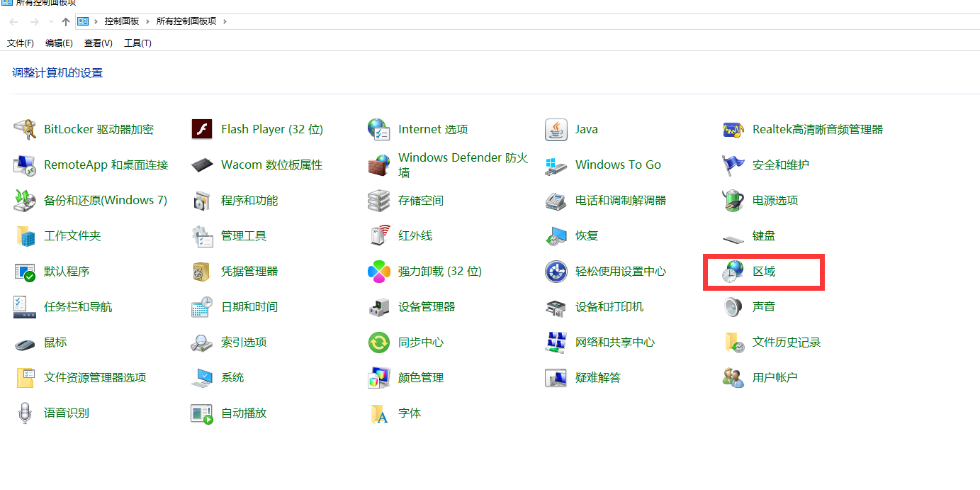Open the 设备管理器 icon
The height and width of the screenshot is (490, 980).
coord(379,307)
